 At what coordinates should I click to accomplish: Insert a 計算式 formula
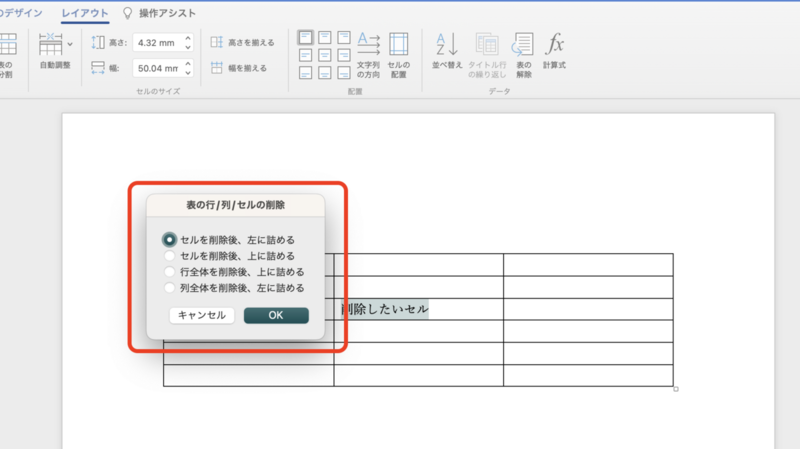pos(554,51)
